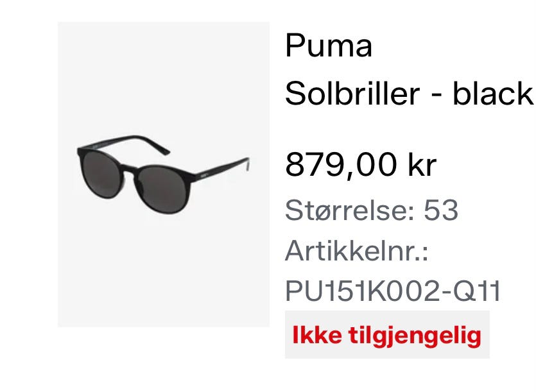Click the word 'Solbriller' in the title
The width and height of the screenshot is (536, 392).
[352, 93]
